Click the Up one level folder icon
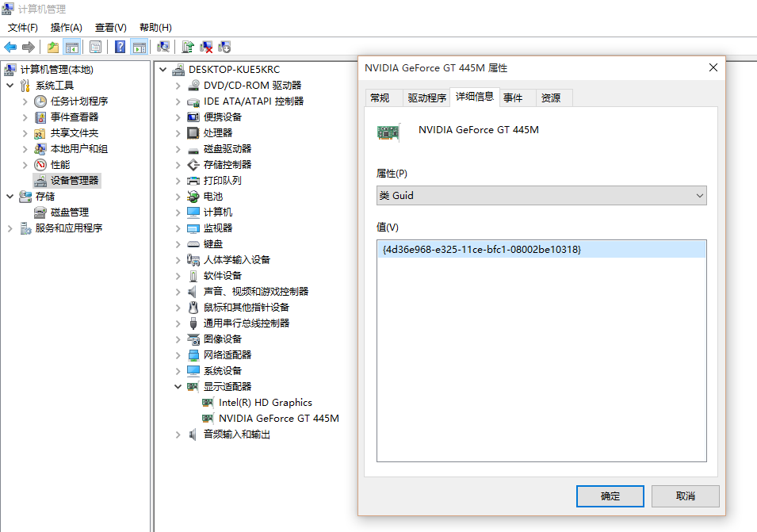The height and width of the screenshot is (532, 757). click(52, 47)
